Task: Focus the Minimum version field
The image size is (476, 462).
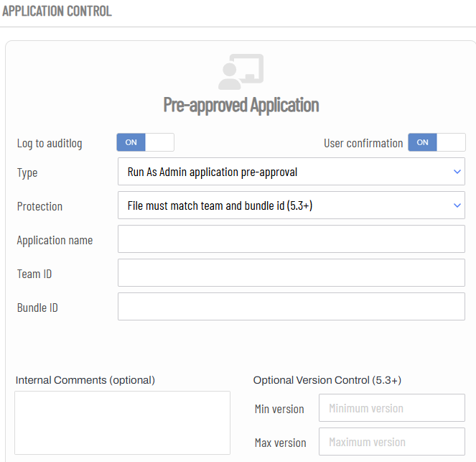Action: (391, 407)
